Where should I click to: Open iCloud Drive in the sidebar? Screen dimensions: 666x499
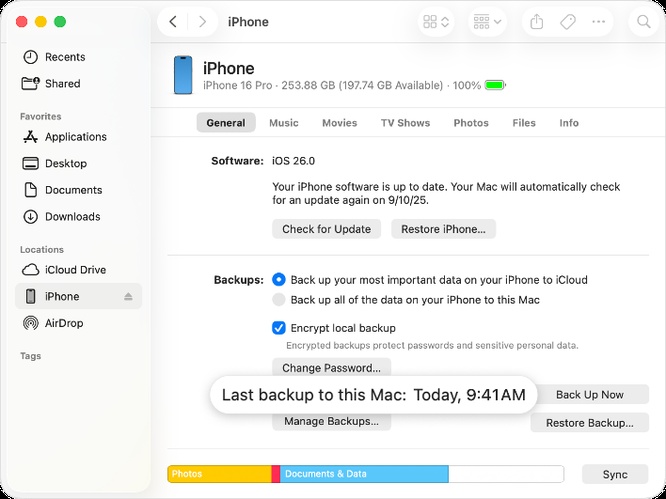click(x=79, y=270)
